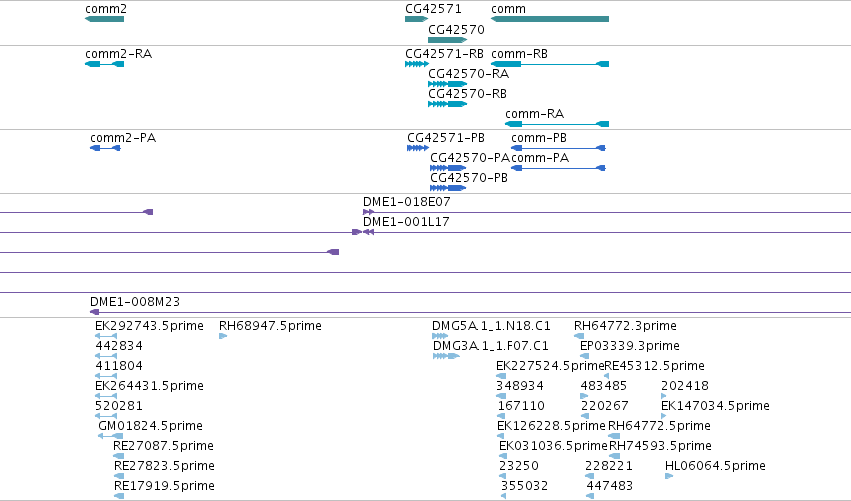This screenshot has width=851, height=501.
Task: Select comm2-RA transcript glyph
Action: point(105,64)
